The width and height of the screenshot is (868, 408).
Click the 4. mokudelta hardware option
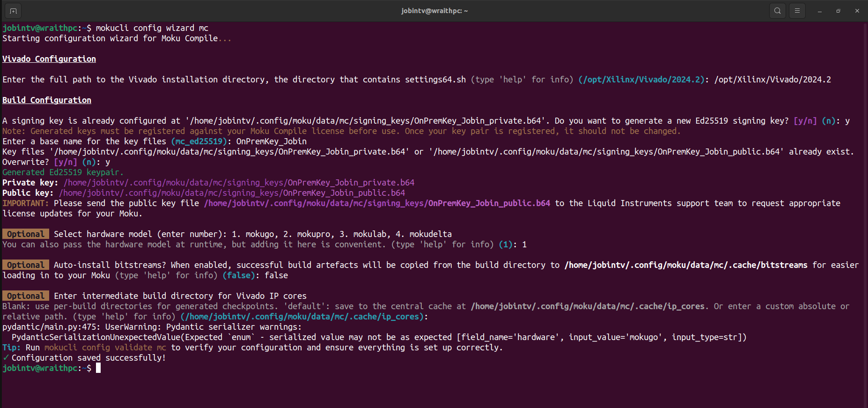click(424, 234)
